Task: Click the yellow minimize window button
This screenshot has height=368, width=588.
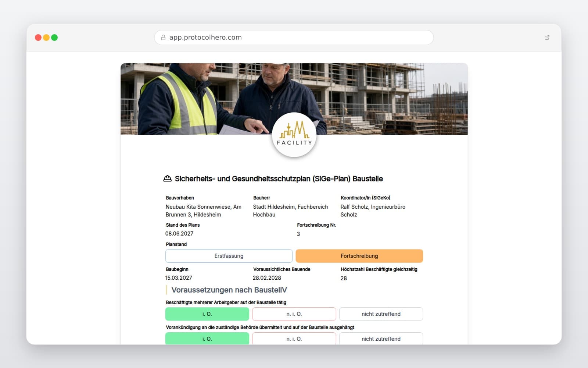Action: 46,38
